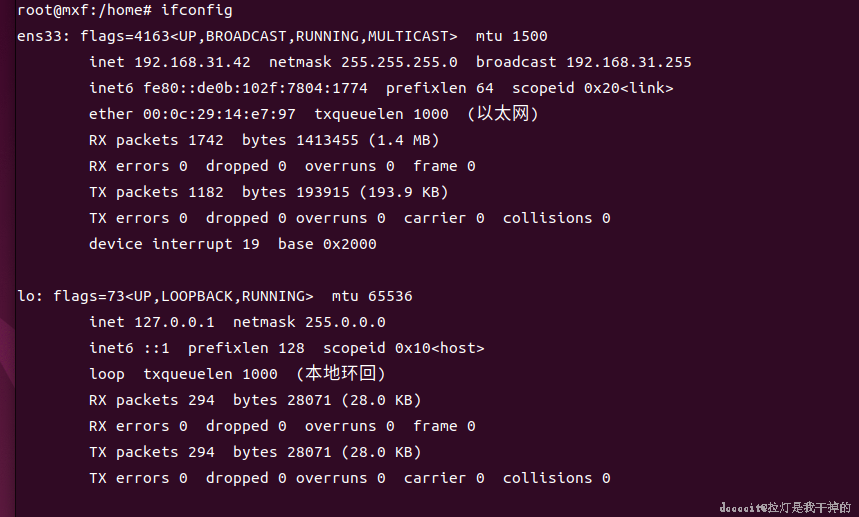Click the mtu 1500 value
Viewport: 859px width, 517px height.
(529, 36)
